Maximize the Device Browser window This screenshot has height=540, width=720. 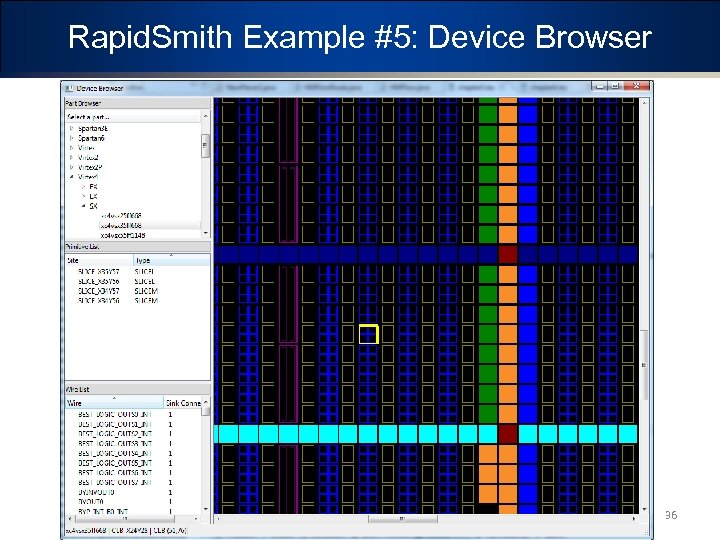tap(615, 86)
